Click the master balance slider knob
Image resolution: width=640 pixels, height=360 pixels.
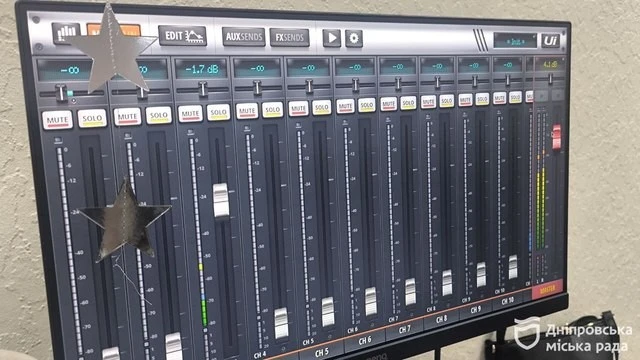(550, 79)
